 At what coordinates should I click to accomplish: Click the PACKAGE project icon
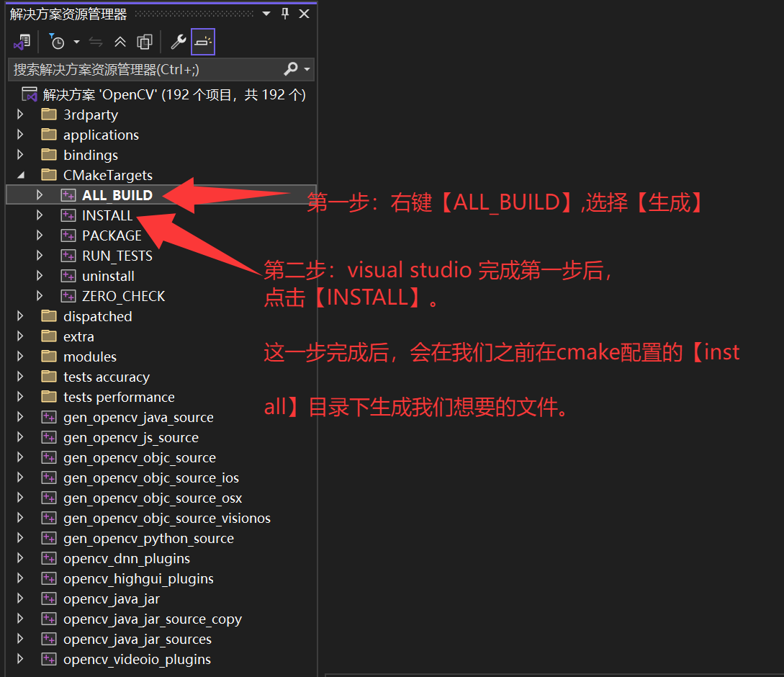[x=68, y=236]
